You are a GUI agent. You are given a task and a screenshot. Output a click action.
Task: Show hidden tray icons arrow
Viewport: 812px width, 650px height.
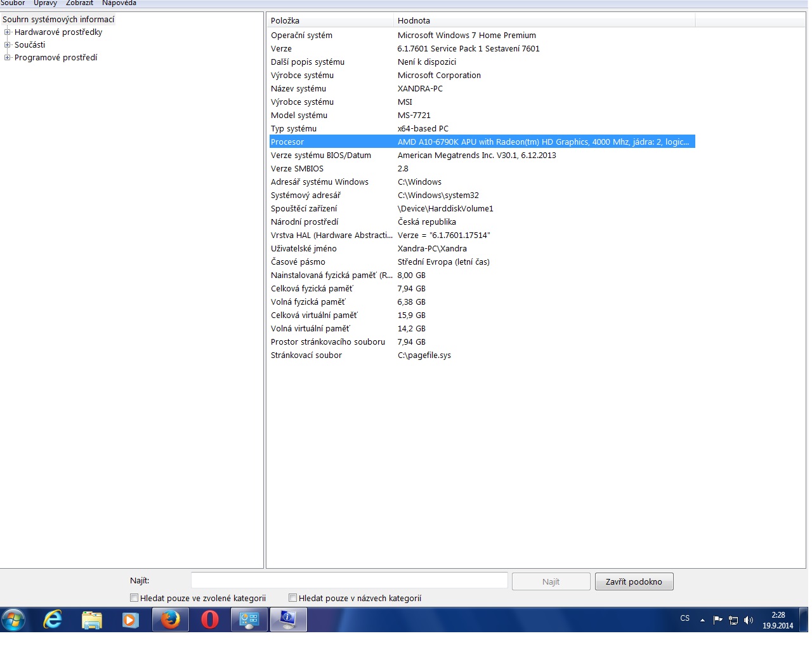click(702, 620)
